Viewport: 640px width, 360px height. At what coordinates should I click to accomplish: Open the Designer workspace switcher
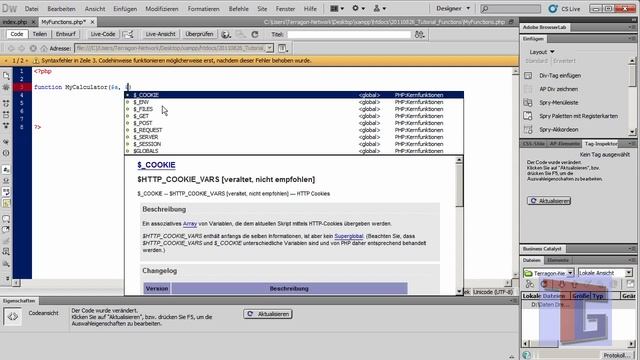(453, 9)
